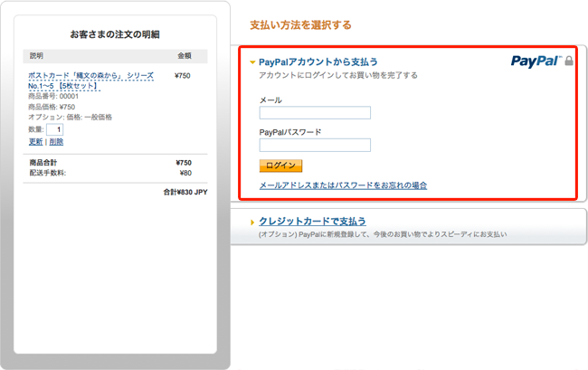Click the 説明 column header

tap(36, 56)
